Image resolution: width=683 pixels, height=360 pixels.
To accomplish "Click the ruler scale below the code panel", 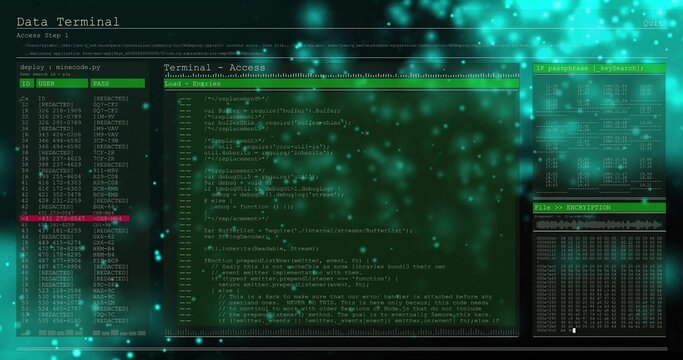I will coord(342,333).
